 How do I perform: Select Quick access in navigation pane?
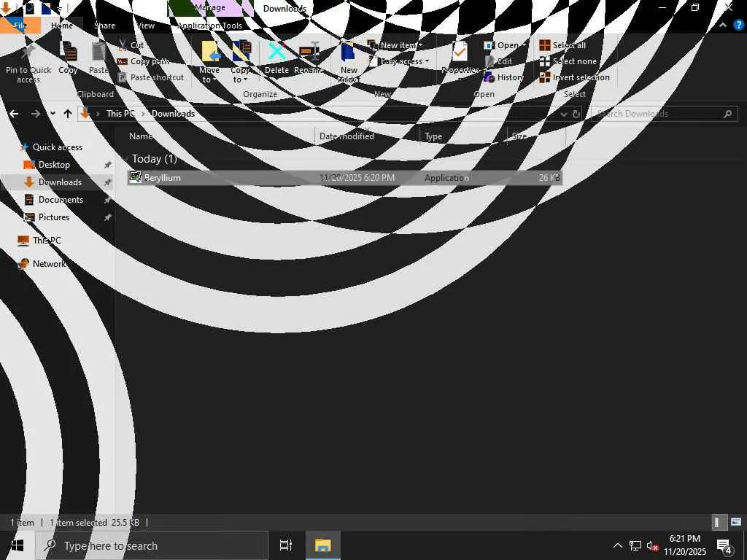pyautogui.click(x=57, y=147)
